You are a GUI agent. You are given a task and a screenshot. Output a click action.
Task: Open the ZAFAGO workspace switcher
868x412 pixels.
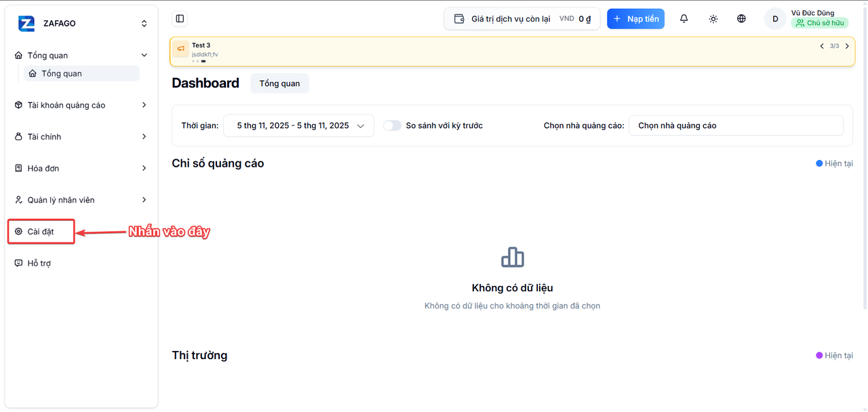click(x=144, y=24)
